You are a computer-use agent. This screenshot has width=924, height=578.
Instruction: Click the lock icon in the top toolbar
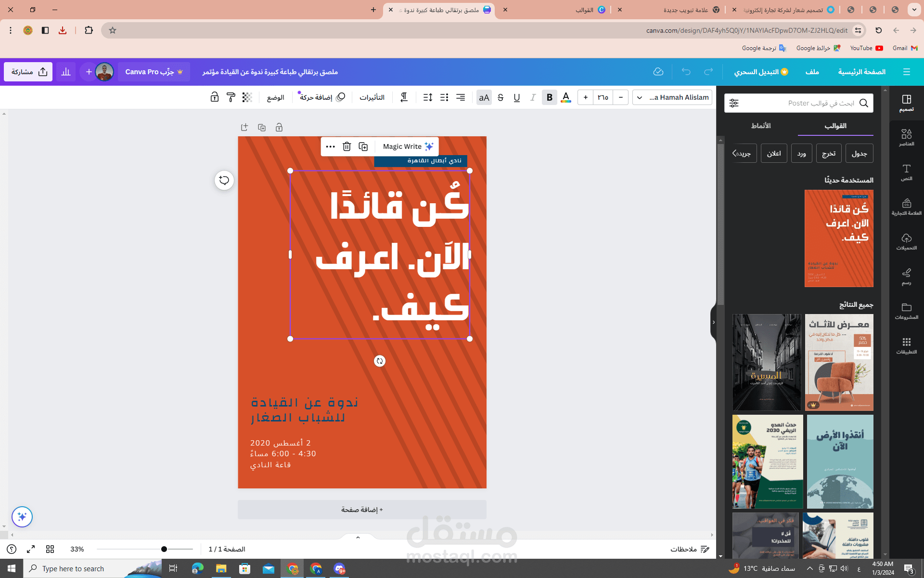[215, 97]
